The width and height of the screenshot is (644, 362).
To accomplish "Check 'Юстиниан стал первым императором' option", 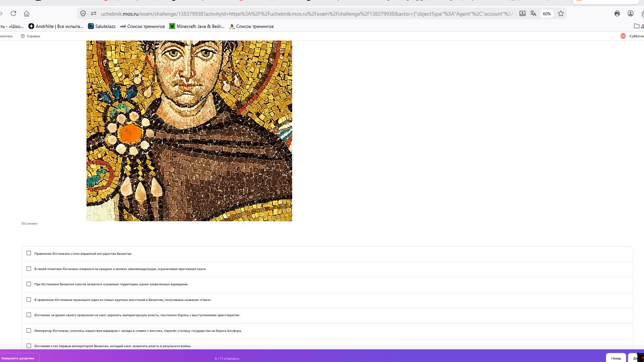I will 29,346.
